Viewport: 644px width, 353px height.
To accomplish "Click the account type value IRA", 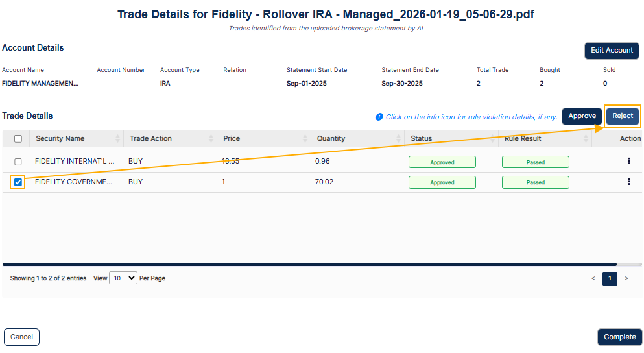I will tap(165, 84).
